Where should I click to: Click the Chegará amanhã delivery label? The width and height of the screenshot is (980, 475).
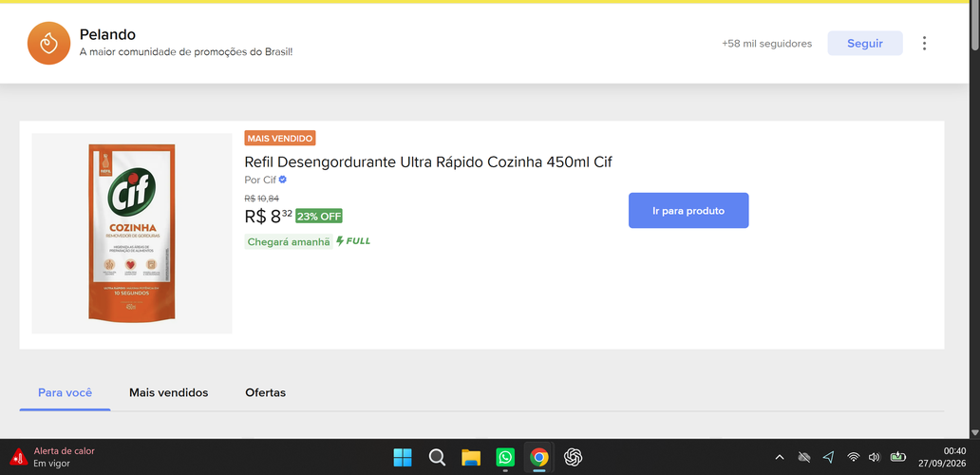coord(288,242)
